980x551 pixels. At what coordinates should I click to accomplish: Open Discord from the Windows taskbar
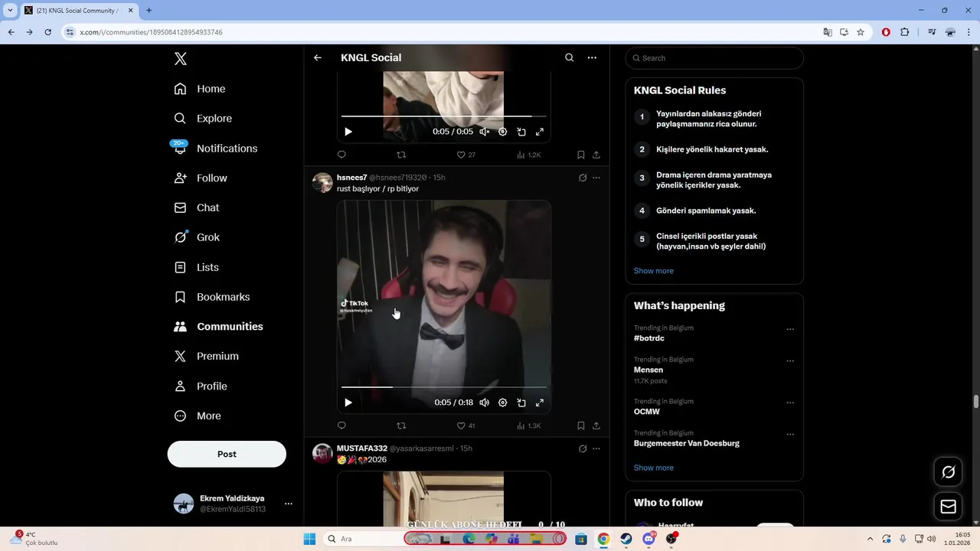(649, 539)
